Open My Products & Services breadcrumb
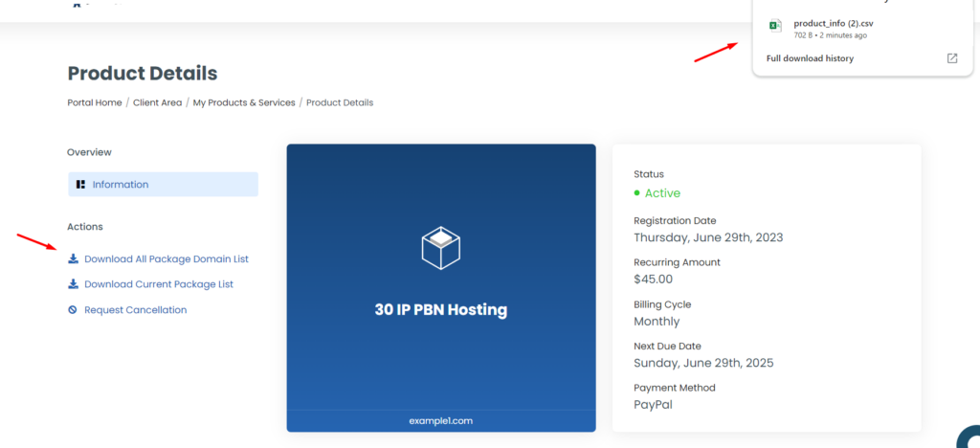This screenshot has width=980, height=448. point(244,102)
